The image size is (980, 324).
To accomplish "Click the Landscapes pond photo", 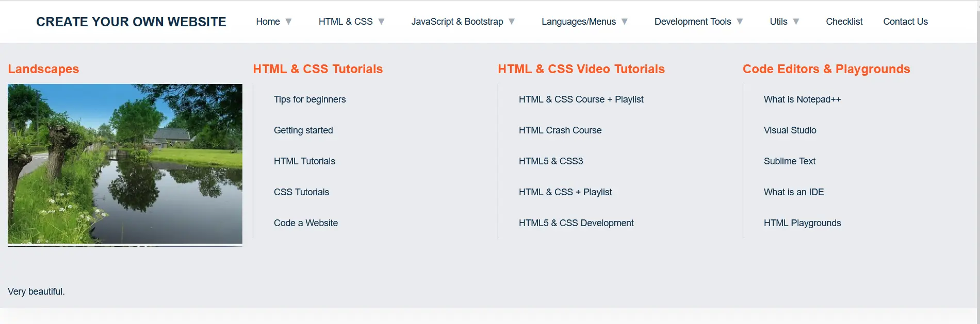I will coord(125,164).
